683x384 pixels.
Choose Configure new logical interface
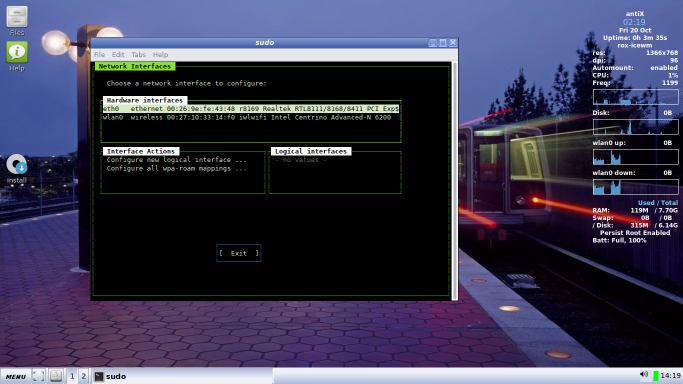(x=177, y=160)
